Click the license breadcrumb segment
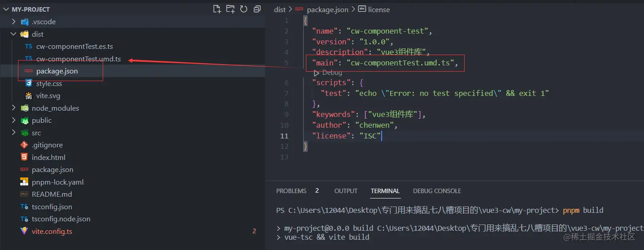Image resolution: width=644 pixels, height=250 pixels. [379, 9]
